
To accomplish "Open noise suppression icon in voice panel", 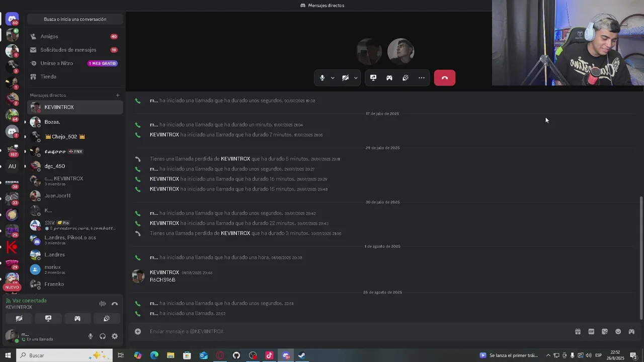I will point(103,304).
